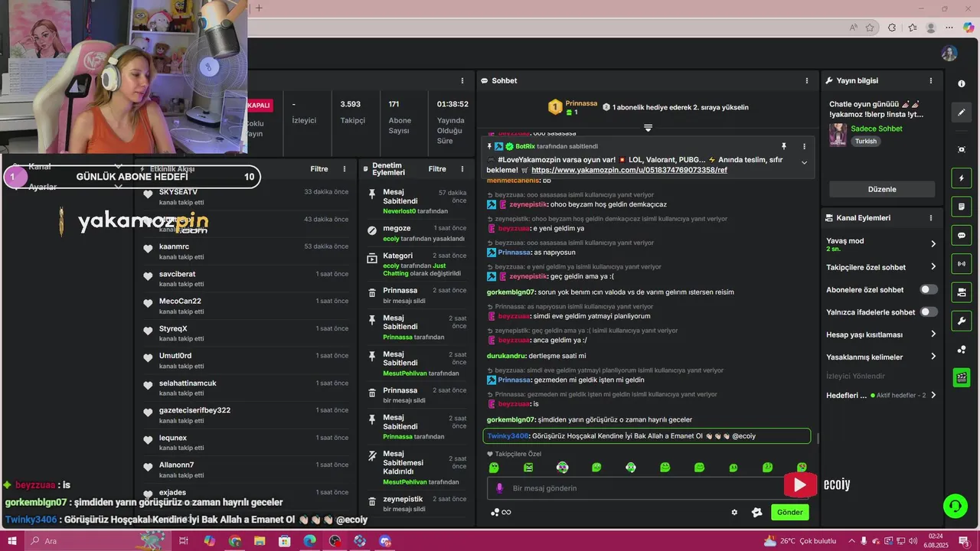Open Microsoft Edge from taskbar
This screenshot has width=980, height=551.
click(x=309, y=541)
